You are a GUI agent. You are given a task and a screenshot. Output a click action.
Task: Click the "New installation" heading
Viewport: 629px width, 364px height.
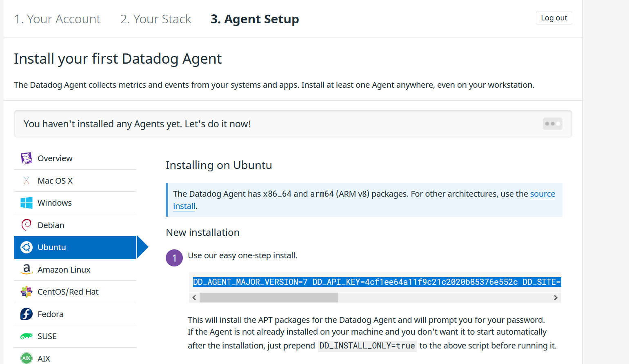[x=202, y=233]
